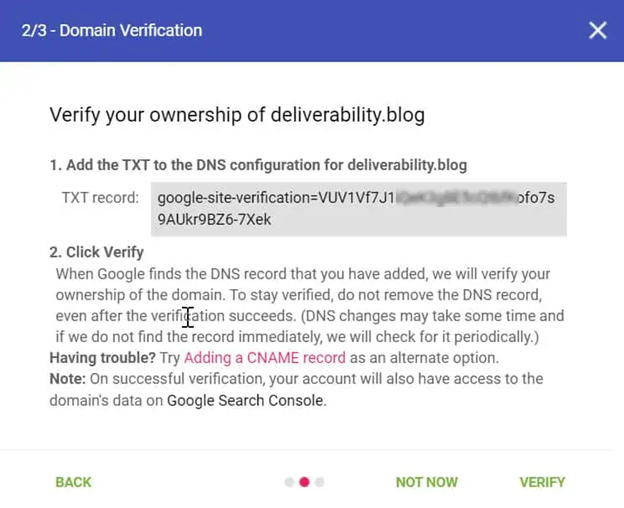Viewport: 624px width, 508px height.
Task: Click the blurred portion of the TXT value
Action: (x=456, y=197)
